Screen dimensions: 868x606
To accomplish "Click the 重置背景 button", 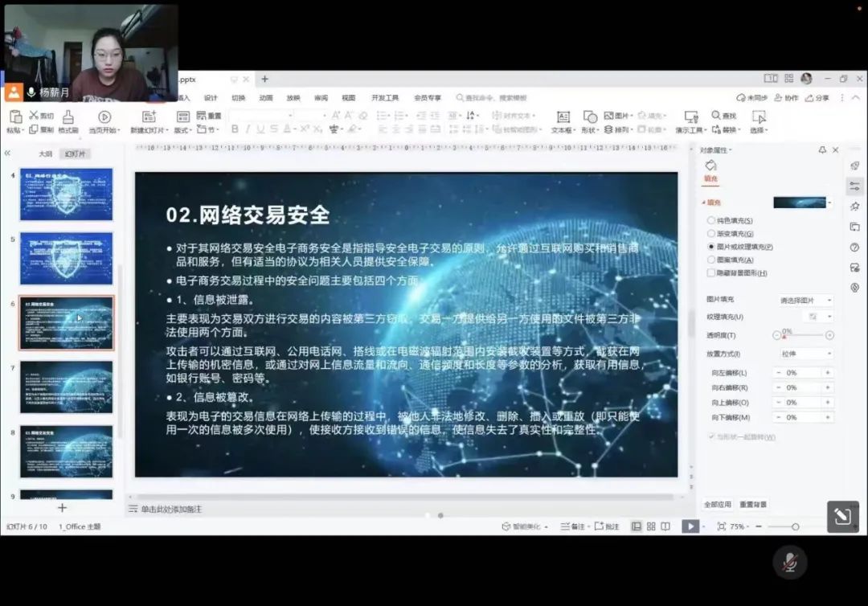I will [x=753, y=505].
